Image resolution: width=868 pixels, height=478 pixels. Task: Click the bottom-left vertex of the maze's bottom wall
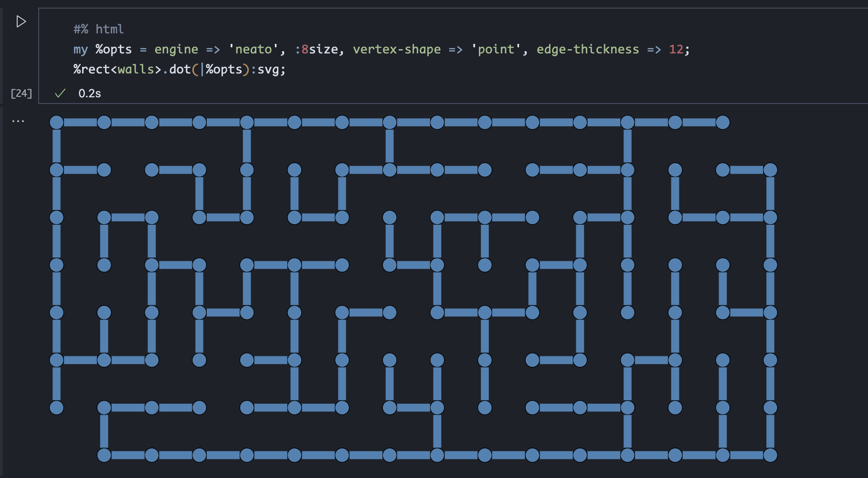104,455
